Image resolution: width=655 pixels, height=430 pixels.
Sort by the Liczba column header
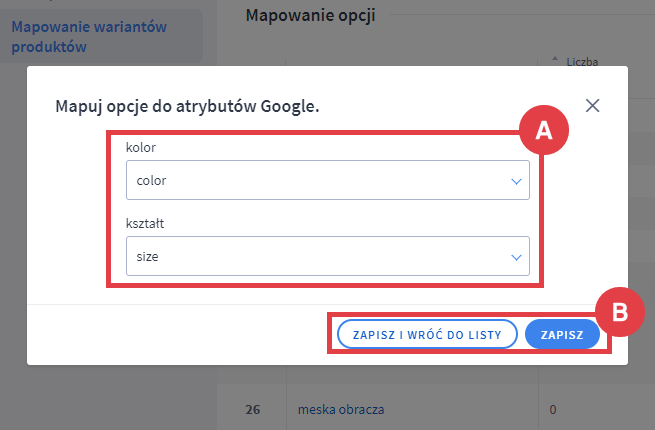coord(581,62)
